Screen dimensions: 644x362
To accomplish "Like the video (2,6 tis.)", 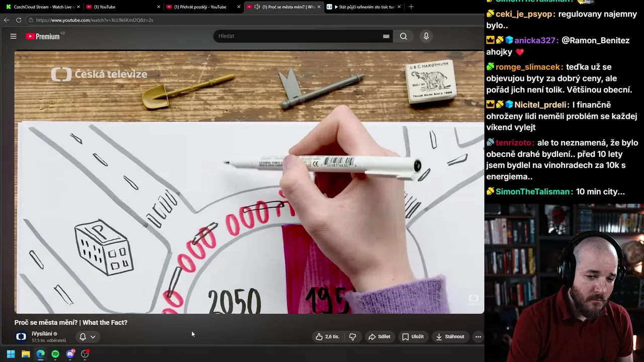I will [x=328, y=337].
